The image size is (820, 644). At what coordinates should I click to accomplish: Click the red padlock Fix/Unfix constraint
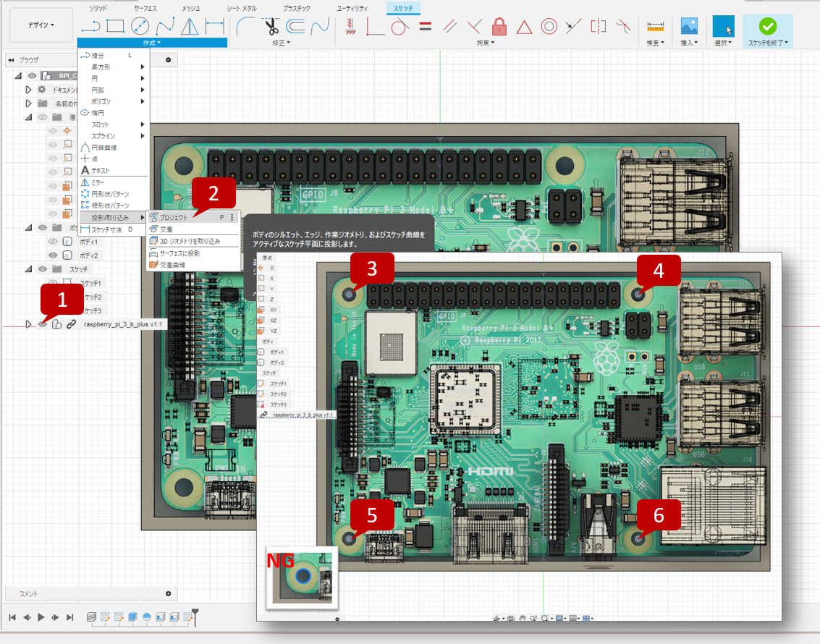(499, 25)
